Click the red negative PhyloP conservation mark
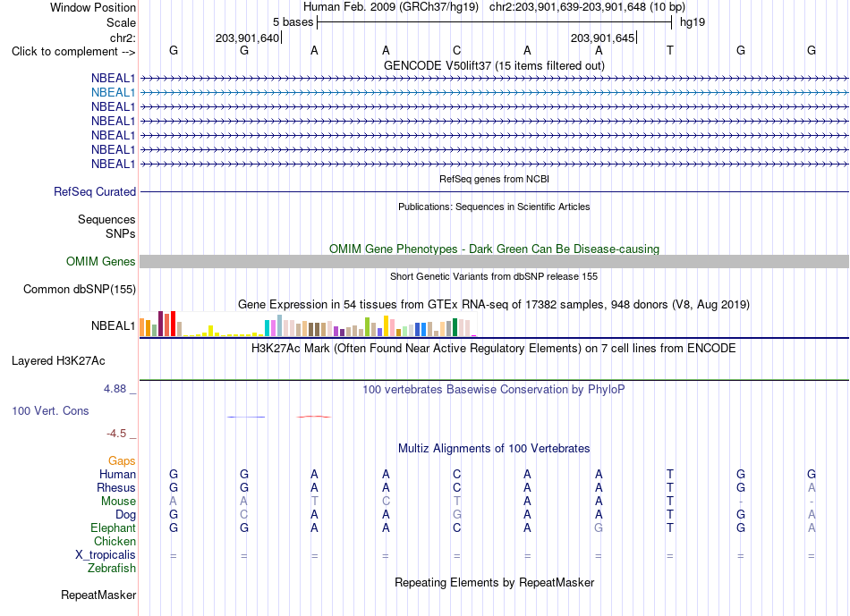Screen dimensions: 850x616 tap(314, 416)
